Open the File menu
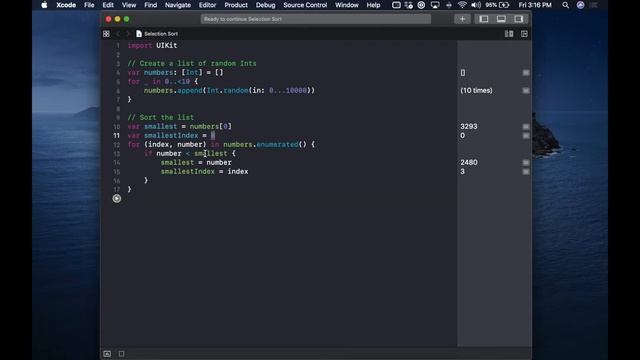 point(89,5)
